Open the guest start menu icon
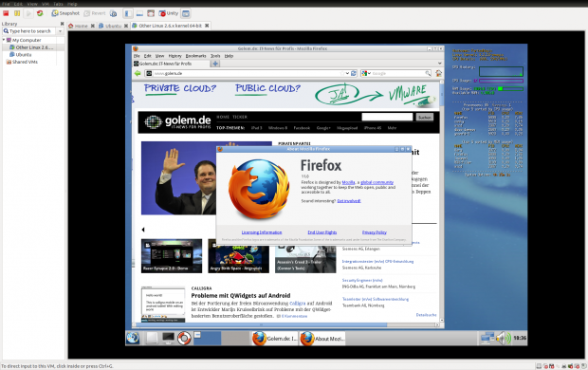 click(x=133, y=338)
